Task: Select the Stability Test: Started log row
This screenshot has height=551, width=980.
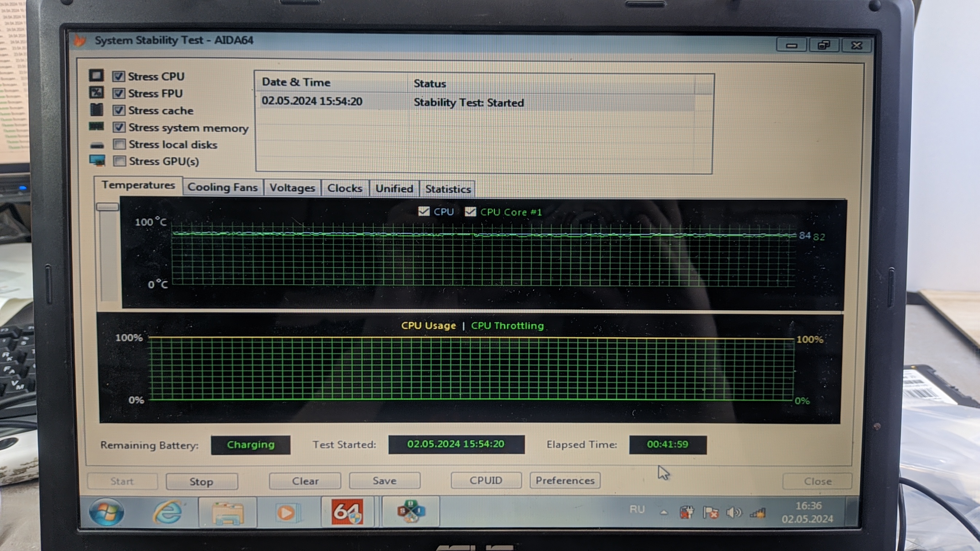Action: [x=475, y=102]
